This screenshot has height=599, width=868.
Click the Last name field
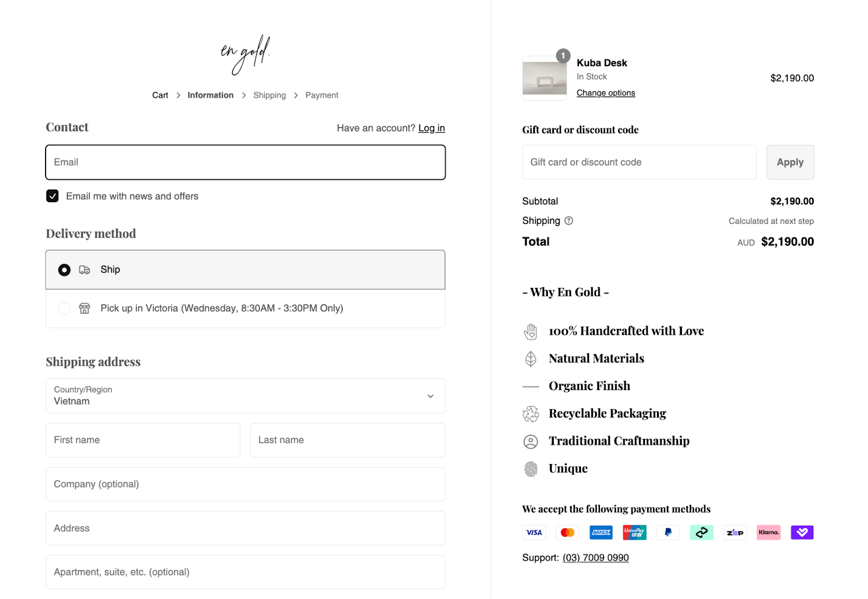click(348, 440)
